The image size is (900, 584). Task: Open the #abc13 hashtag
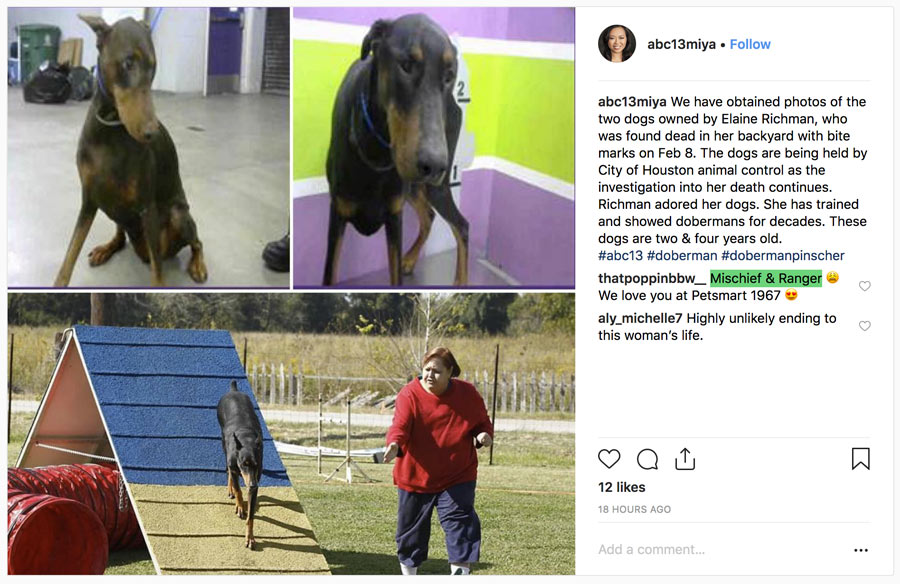point(620,256)
